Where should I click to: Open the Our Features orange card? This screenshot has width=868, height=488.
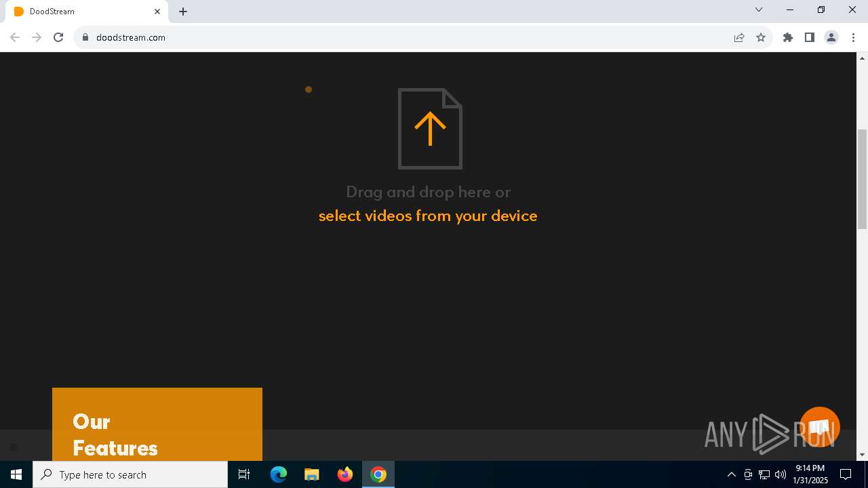[x=157, y=424]
